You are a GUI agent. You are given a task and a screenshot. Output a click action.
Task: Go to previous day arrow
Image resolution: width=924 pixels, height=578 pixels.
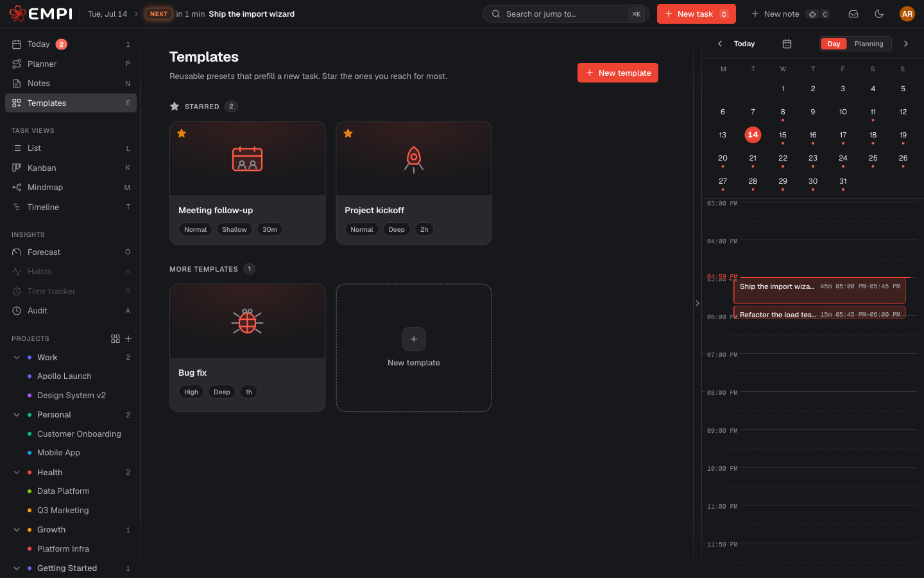720,44
